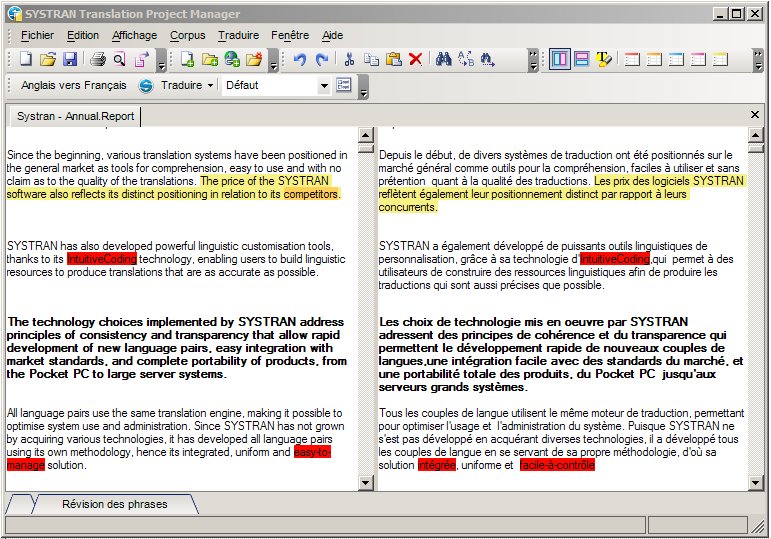Viewport: 771px width, 539px height.
Task: Click the SYSTRAN translate globe icon
Action: pyautogui.click(x=146, y=86)
